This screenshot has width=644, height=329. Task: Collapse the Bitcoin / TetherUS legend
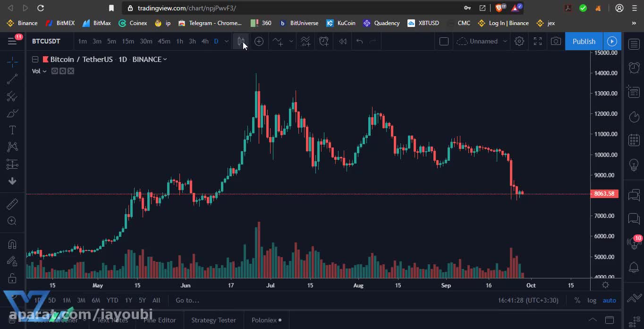(35, 59)
